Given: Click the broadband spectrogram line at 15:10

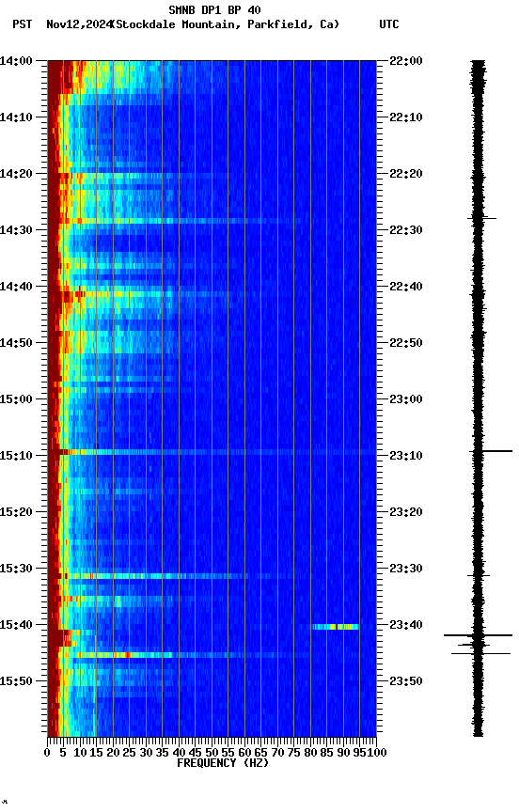Looking at the screenshot, I should [x=212, y=452].
